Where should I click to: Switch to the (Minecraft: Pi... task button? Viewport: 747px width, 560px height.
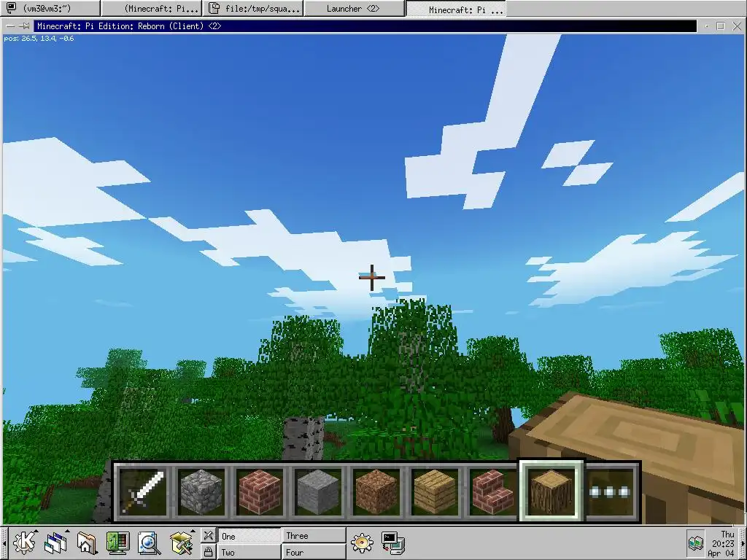[x=152, y=9]
